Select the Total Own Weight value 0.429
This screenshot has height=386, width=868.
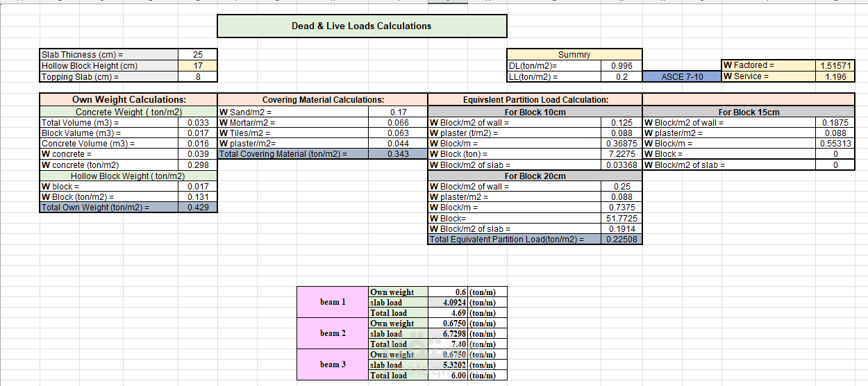[x=198, y=208]
